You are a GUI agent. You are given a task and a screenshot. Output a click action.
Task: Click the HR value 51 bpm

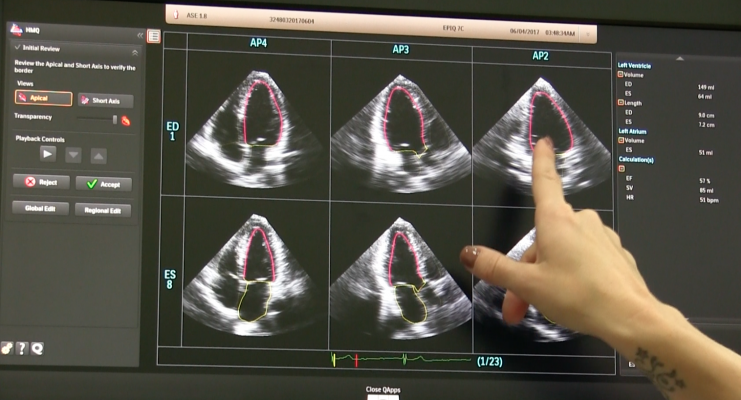[709, 200]
